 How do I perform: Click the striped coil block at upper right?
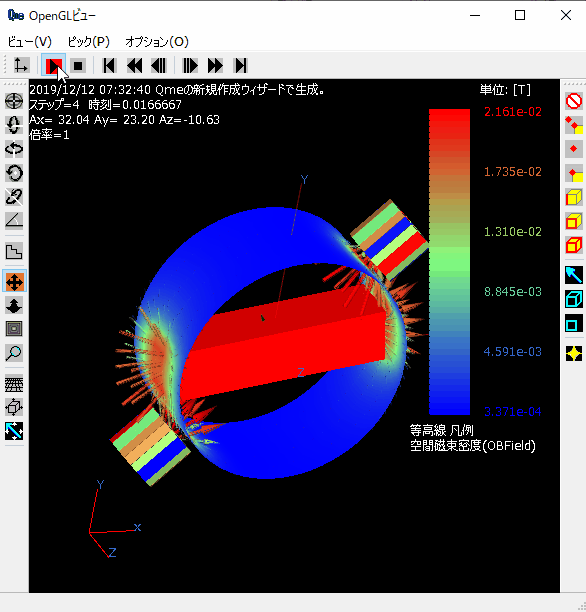(390, 238)
